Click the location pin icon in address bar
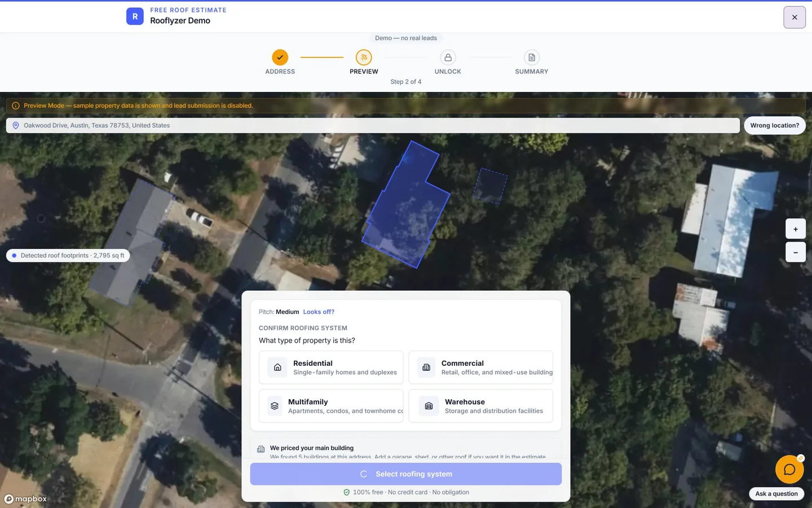The image size is (812, 508). [16, 125]
